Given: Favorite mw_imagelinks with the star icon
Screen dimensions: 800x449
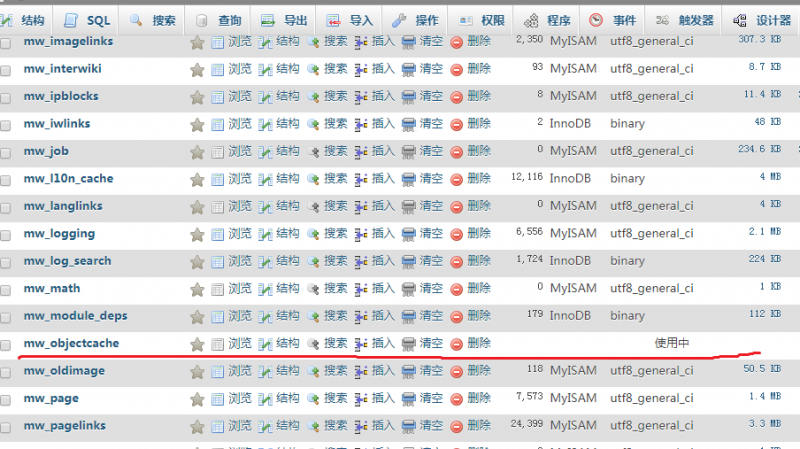Looking at the screenshot, I should click(x=197, y=42).
